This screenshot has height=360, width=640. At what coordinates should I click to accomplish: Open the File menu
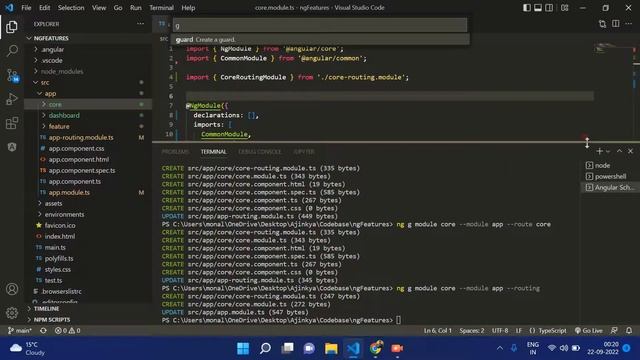coord(26,7)
